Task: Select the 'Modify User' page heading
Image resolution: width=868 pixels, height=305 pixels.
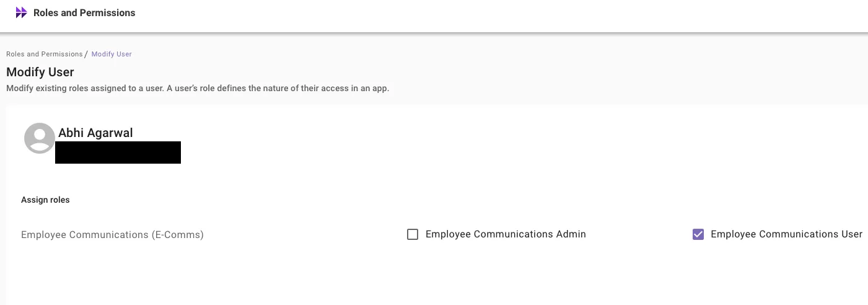Action: [x=40, y=72]
